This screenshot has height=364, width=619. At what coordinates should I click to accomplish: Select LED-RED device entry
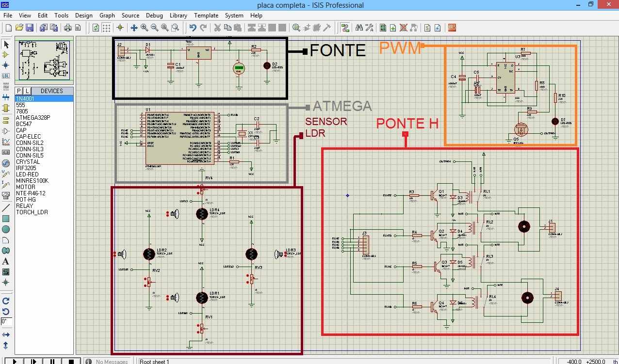(44, 174)
